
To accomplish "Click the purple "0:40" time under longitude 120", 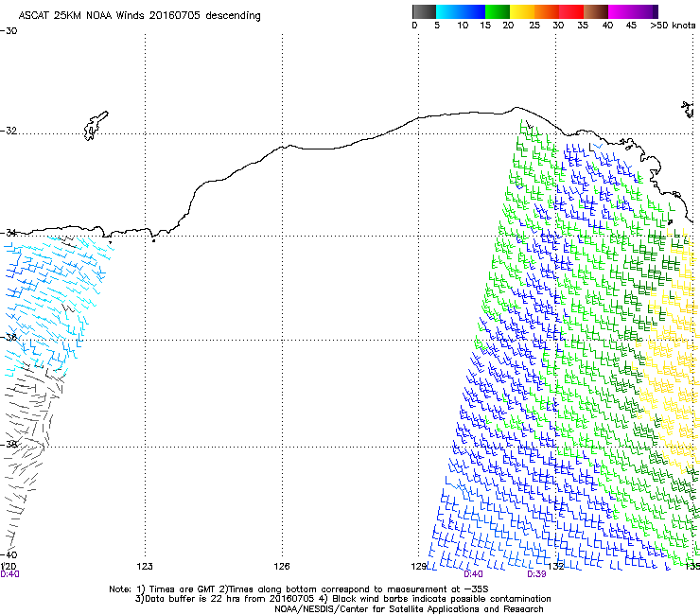I will [x=9, y=574].
